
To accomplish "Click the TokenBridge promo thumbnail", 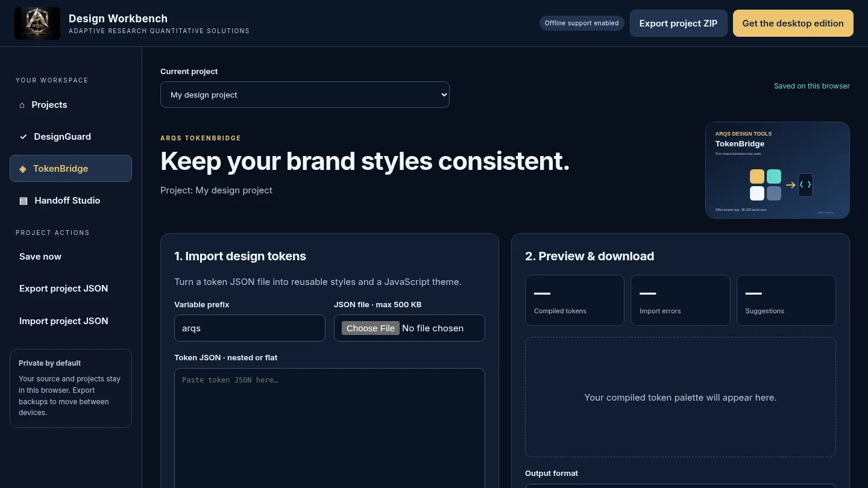I will point(778,170).
